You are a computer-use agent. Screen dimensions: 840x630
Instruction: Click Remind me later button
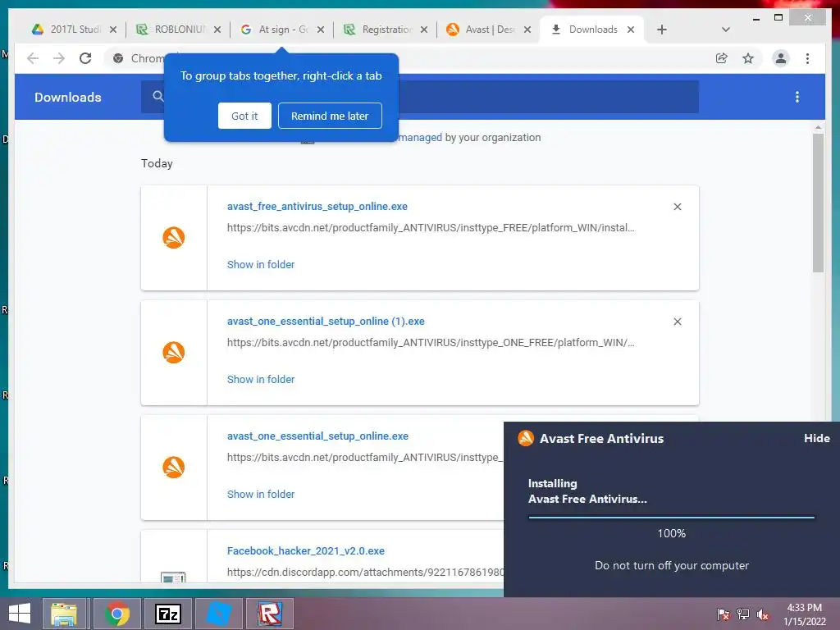pos(330,116)
